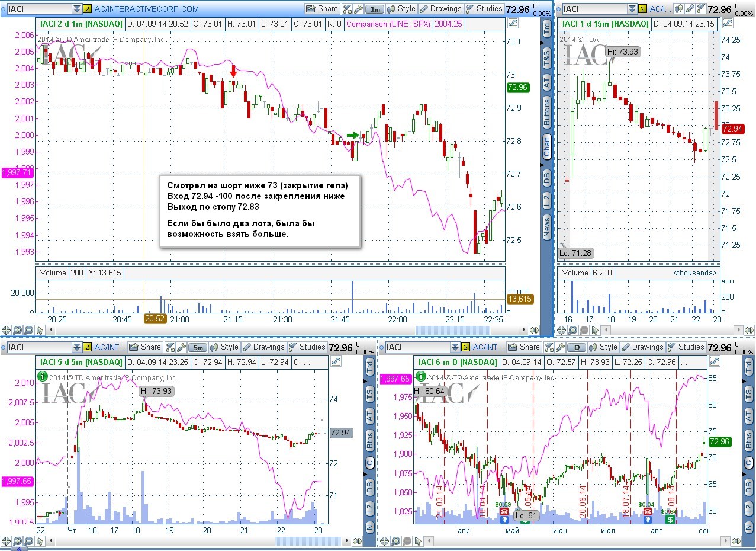Zoom out using the minus magnifier under the 1m chart
Viewport: 756px width, 551px height.
(29, 330)
